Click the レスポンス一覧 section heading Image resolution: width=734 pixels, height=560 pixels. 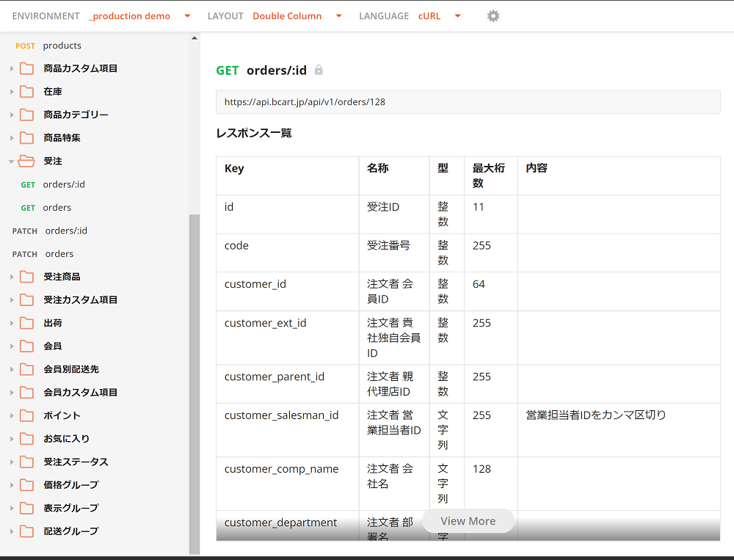tap(254, 133)
